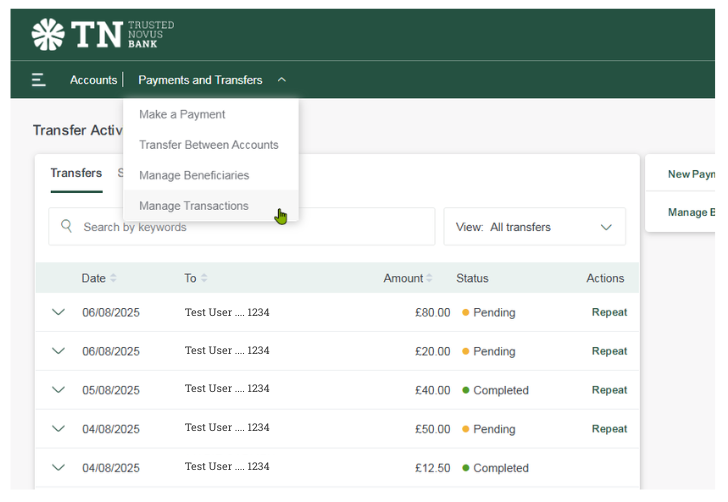This screenshot has height=502, width=728.
Task: Collapse the Payments and Transfers caret
Action: (x=281, y=80)
